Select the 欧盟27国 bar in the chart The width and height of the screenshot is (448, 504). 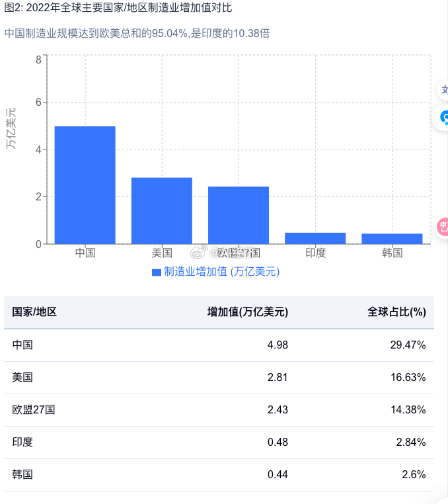pos(239,216)
